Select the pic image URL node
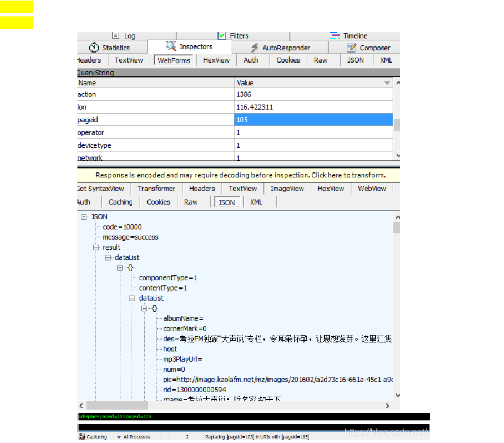 click(x=278, y=380)
